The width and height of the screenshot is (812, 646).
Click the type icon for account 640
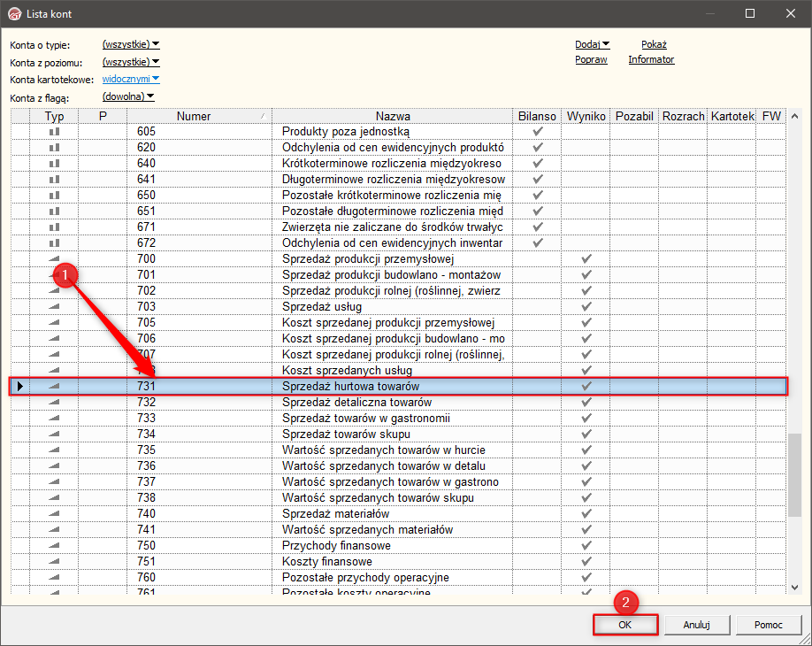[55, 163]
